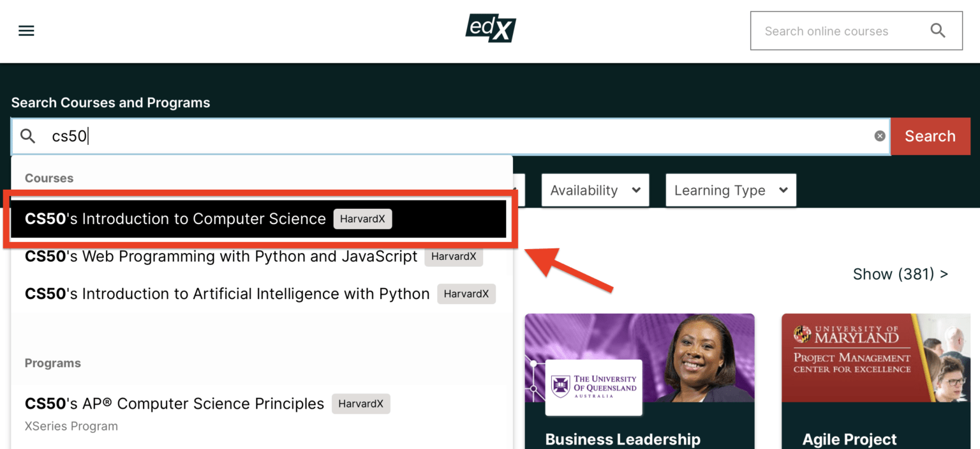
Task: Click the Business Leadership course thumbnail
Action: point(639,358)
